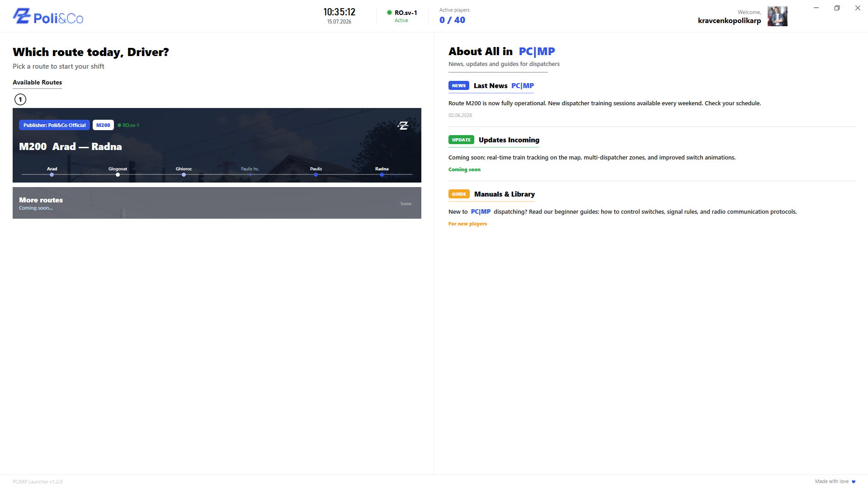Click the About All in PC|MP title
Screen dimensions: 868x488
pos(501,52)
